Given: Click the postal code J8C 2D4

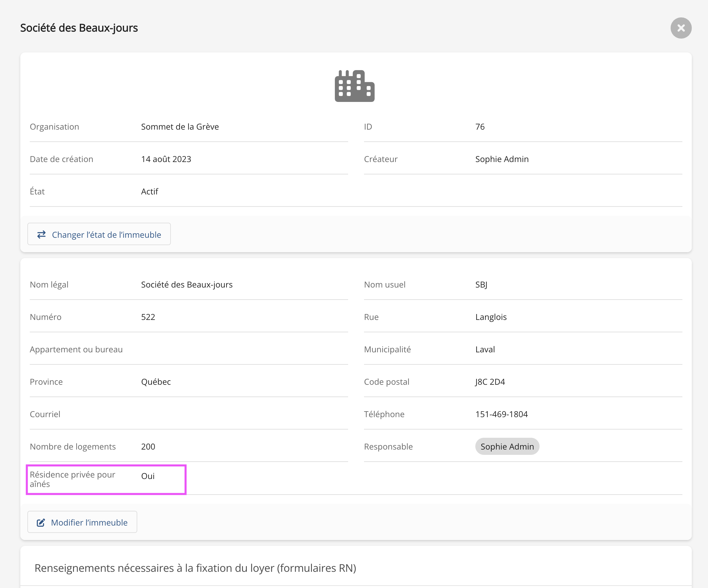Looking at the screenshot, I should tap(490, 382).
